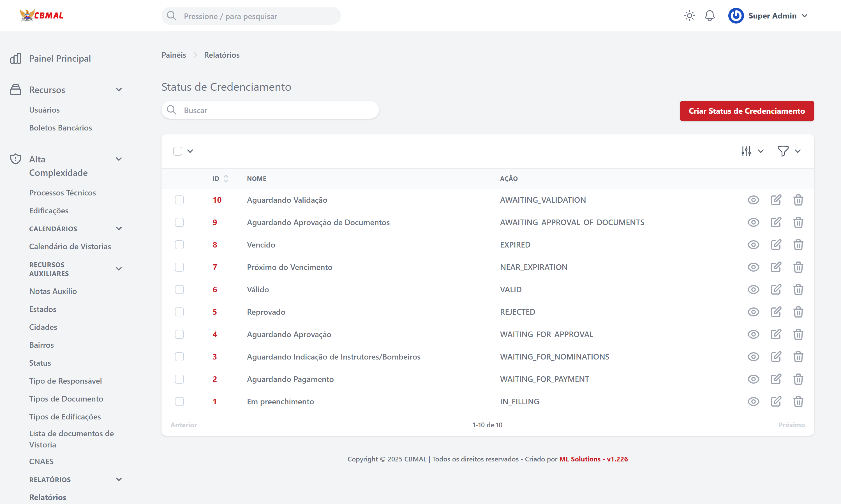841x504 pixels.
Task: Sort the table by the ID column
Action: click(x=226, y=178)
